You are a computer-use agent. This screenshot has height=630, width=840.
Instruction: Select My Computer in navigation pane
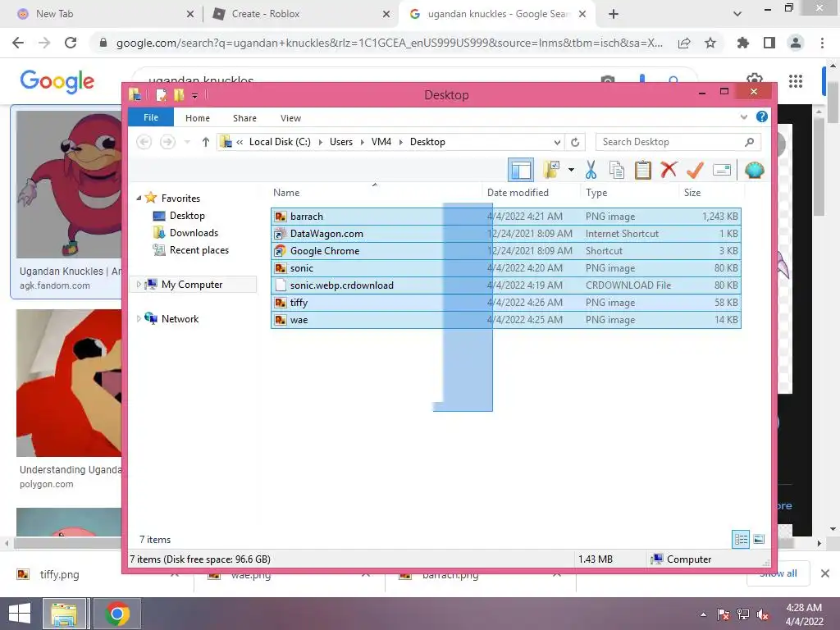[x=192, y=285]
